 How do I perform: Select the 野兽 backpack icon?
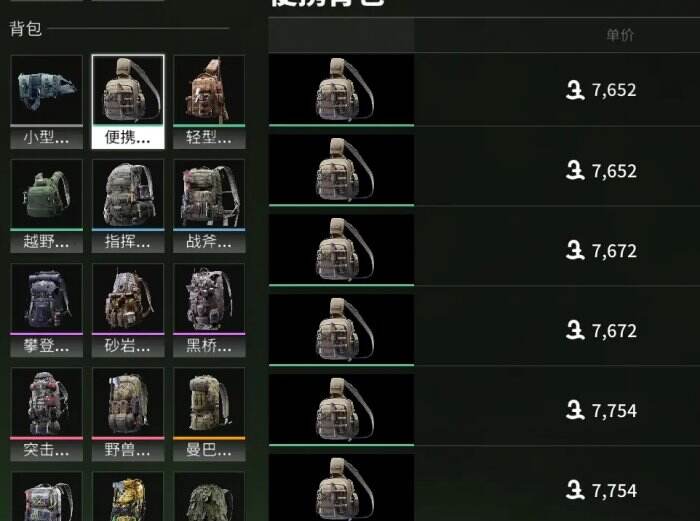point(128,414)
